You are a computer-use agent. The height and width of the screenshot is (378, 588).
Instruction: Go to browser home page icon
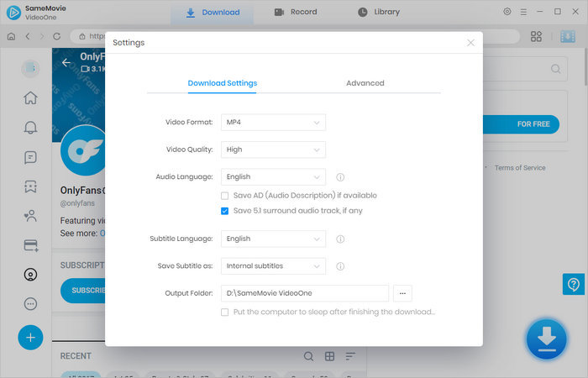11,36
